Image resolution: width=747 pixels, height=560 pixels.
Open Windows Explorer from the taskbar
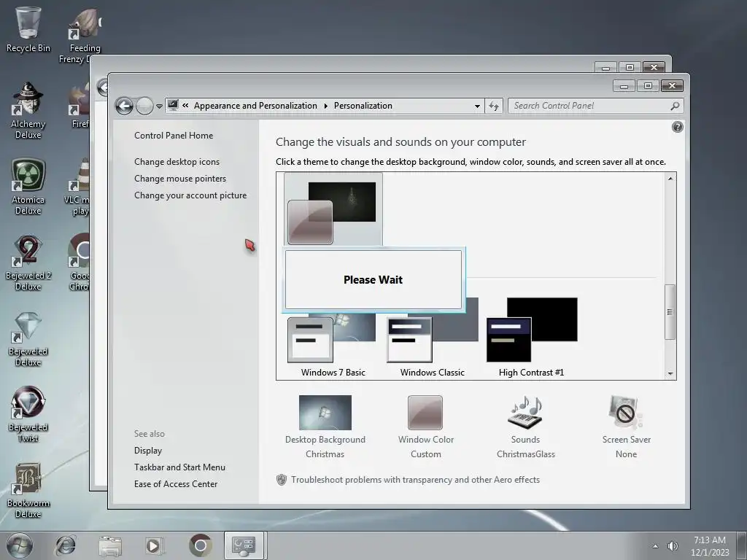point(110,545)
